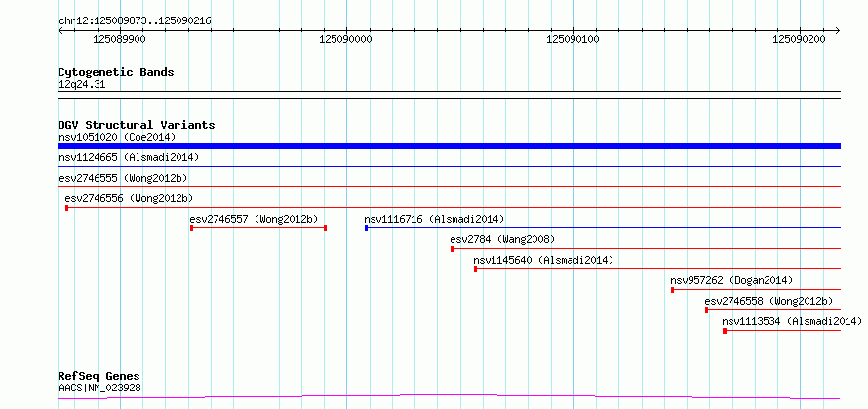Image resolution: width=868 pixels, height=409 pixels.
Task: Open the nsv1113534 (Alsmadi2014) variant label
Action: (792, 321)
